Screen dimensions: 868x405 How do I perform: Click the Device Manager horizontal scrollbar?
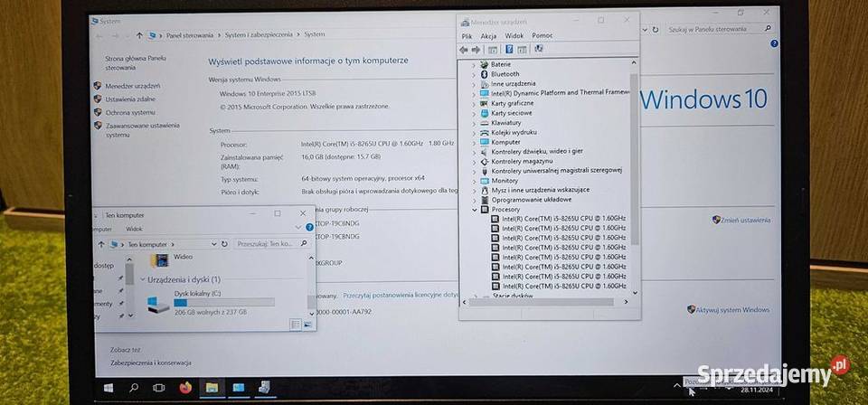coord(542,302)
